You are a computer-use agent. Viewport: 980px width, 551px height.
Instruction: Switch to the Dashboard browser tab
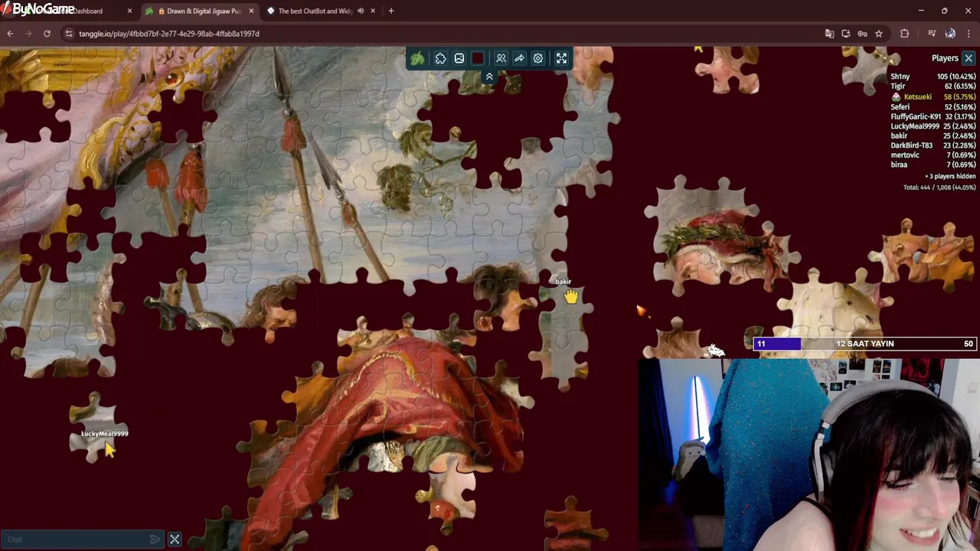pos(77,11)
